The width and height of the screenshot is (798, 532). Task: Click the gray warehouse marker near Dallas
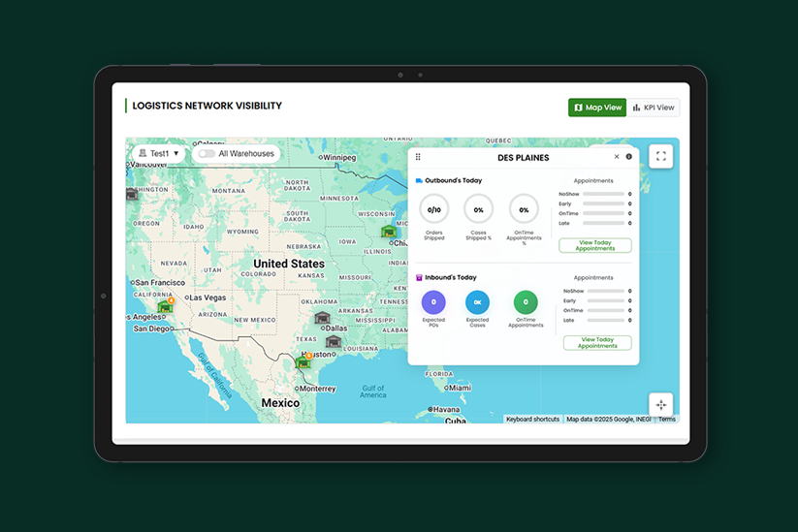(322, 318)
